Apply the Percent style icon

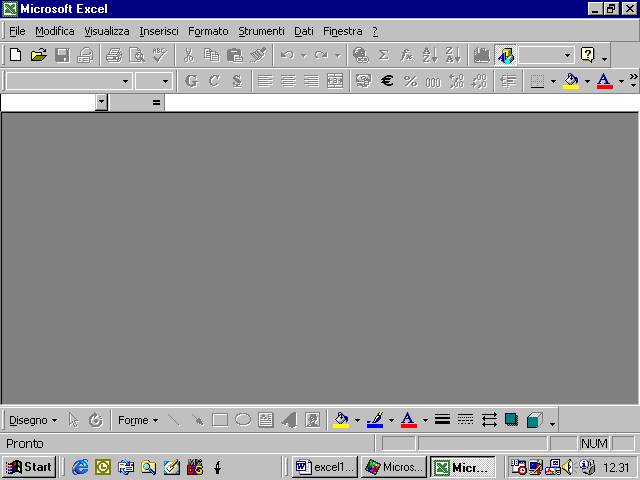(410, 81)
